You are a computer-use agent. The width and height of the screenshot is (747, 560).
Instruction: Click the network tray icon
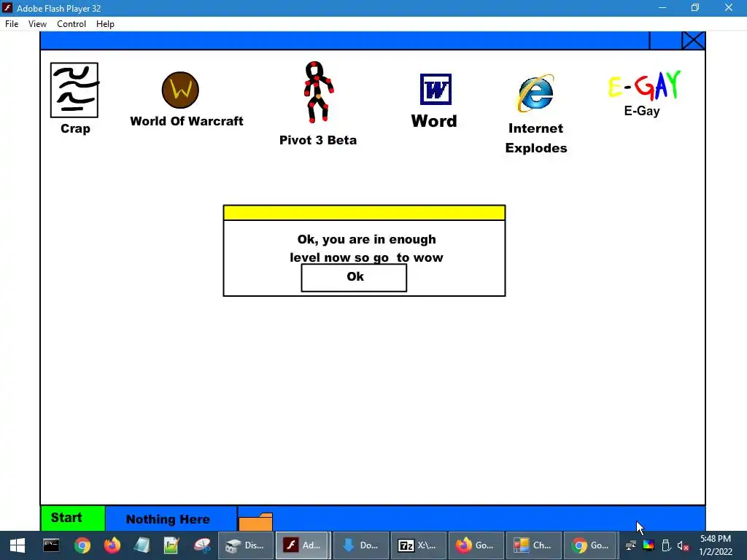[x=631, y=545]
